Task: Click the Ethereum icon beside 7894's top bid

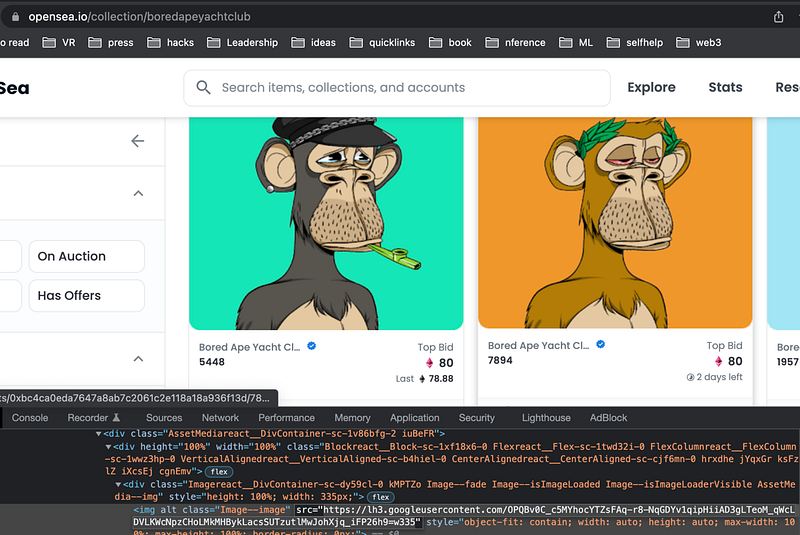Action: point(718,361)
